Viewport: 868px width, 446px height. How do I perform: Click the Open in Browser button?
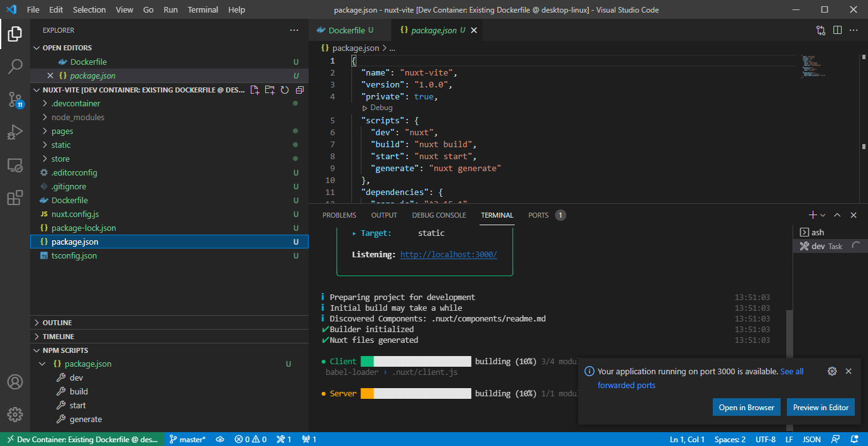pos(746,407)
